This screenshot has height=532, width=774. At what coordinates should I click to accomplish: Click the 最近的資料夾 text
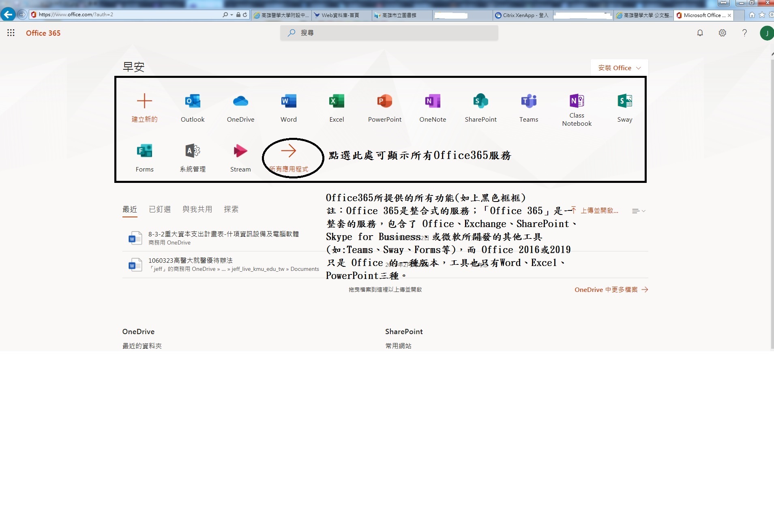142,346
